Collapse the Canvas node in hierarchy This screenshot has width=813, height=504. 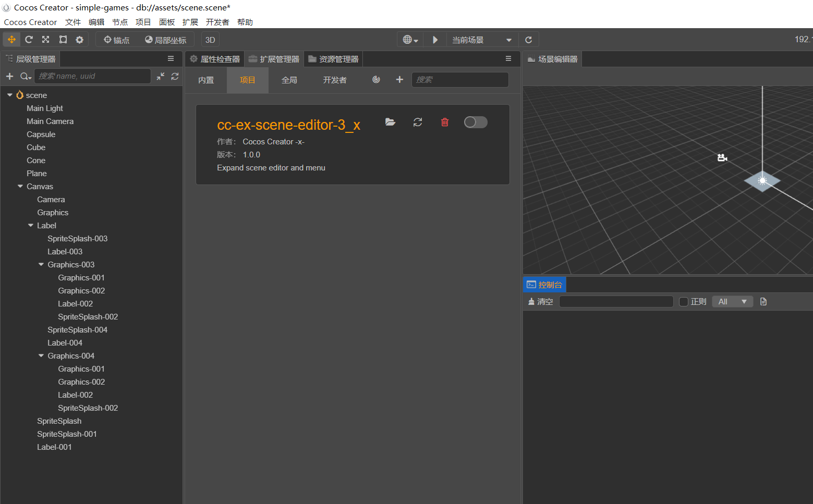[x=20, y=187]
